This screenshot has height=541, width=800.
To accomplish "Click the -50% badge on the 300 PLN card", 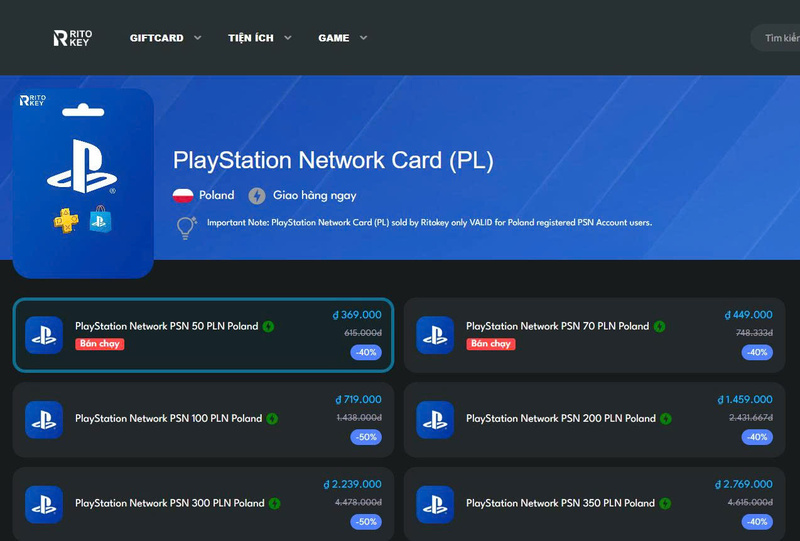I will pyautogui.click(x=366, y=522).
